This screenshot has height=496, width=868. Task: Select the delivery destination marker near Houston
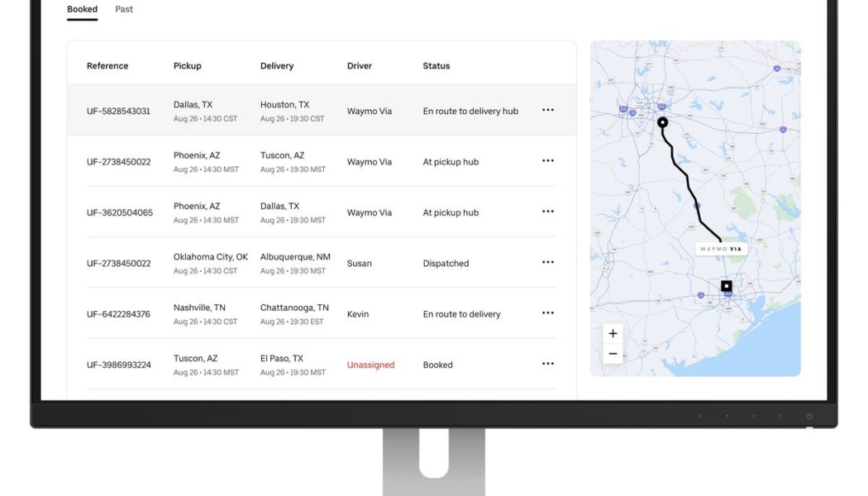(726, 285)
